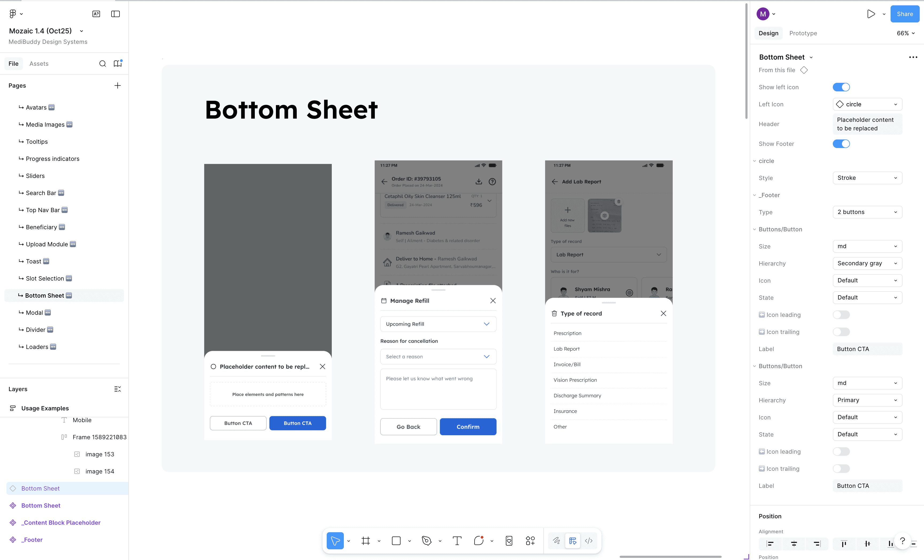Select the Rectangle shape tool
924x560 pixels.
pos(396,540)
